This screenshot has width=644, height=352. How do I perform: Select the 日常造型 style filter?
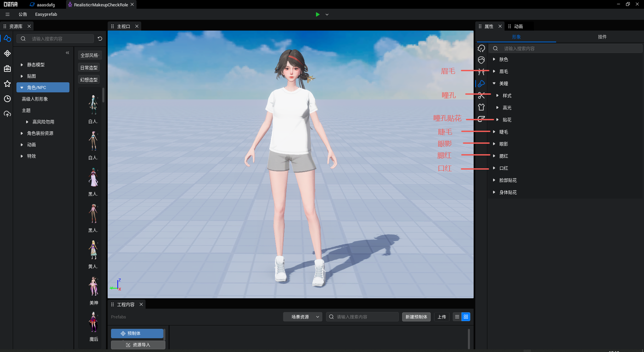point(89,68)
